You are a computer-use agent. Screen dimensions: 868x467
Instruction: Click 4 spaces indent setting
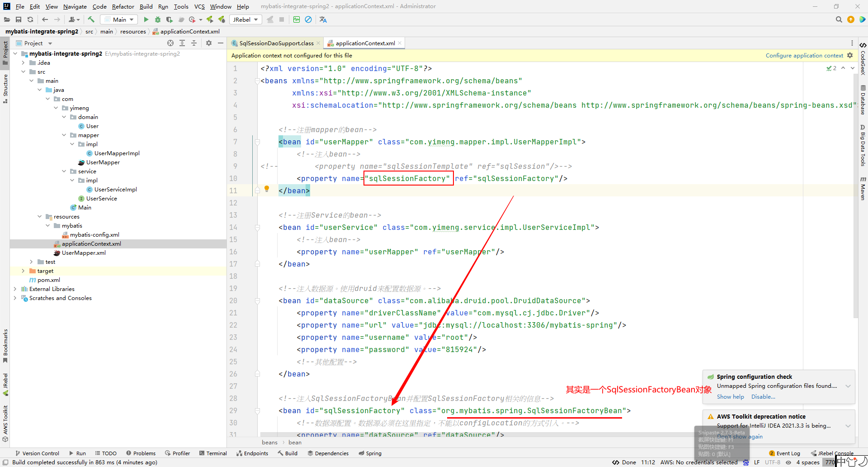pos(808,462)
